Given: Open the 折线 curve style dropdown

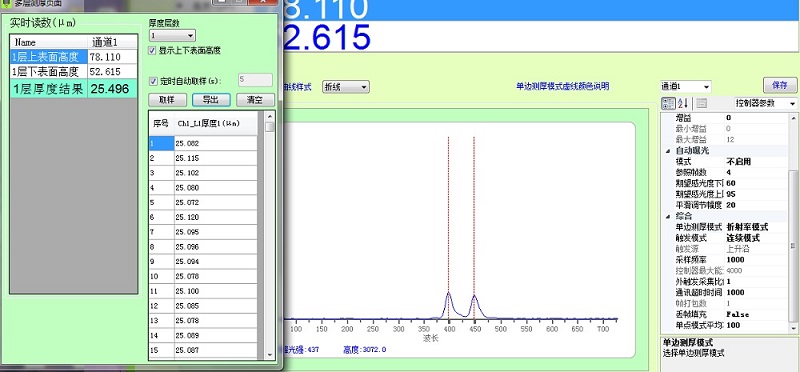Looking at the screenshot, I should coord(346,87).
